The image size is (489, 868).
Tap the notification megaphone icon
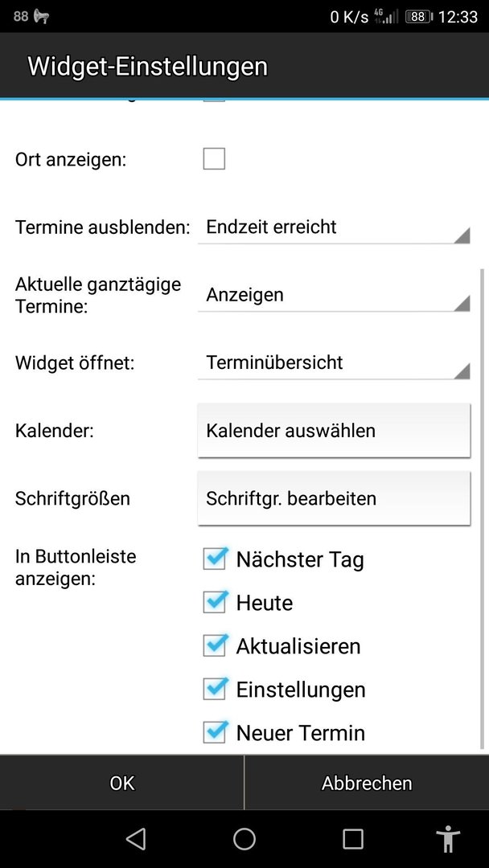point(41,17)
